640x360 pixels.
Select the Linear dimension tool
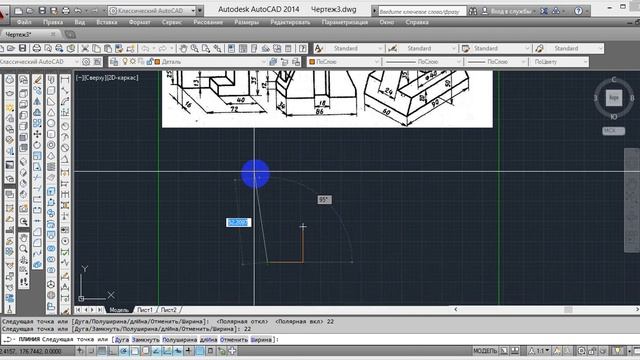coord(65,79)
